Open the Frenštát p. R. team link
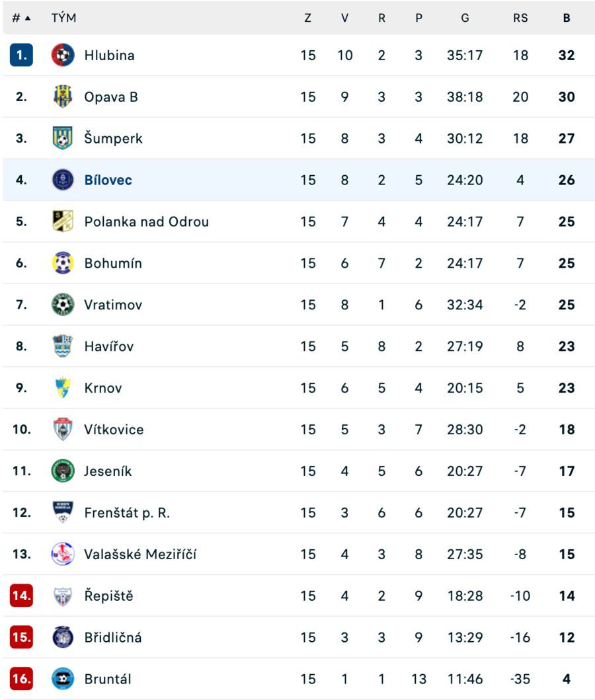This screenshot has width=595, height=700. (127, 512)
